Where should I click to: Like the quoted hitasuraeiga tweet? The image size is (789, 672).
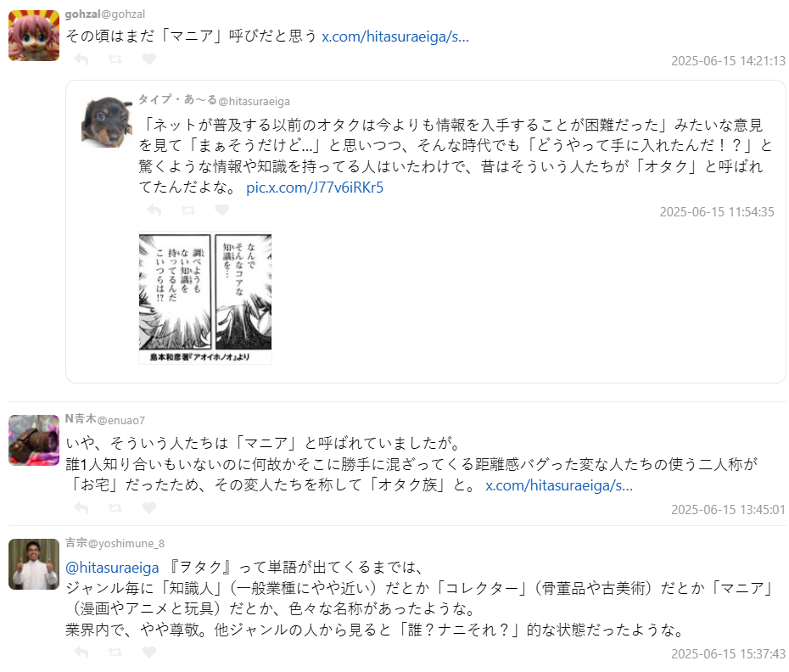(222, 210)
